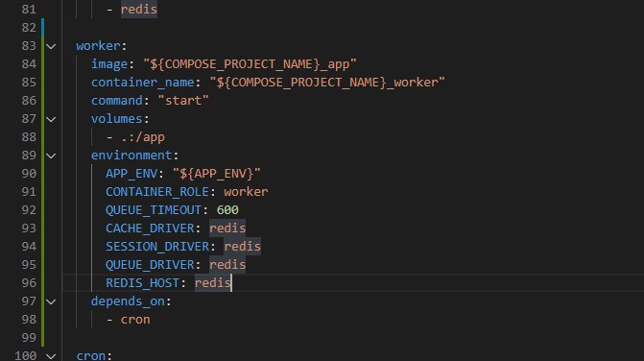The image size is (644, 361).
Task: Click the 'worker:' key text
Action: 102,45
